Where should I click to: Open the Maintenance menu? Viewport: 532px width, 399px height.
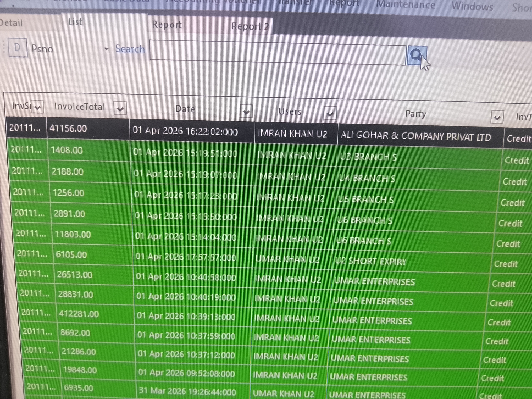tap(406, 4)
